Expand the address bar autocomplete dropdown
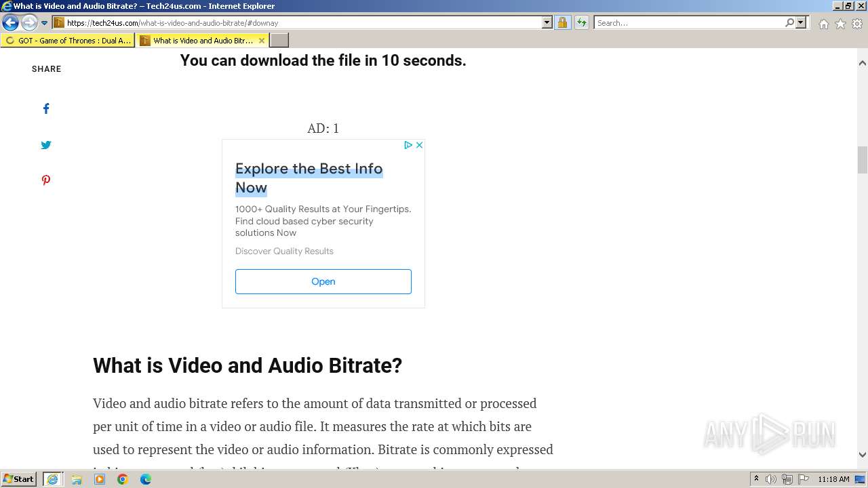Image resolution: width=868 pixels, height=488 pixels. click(x=547, y=22)
